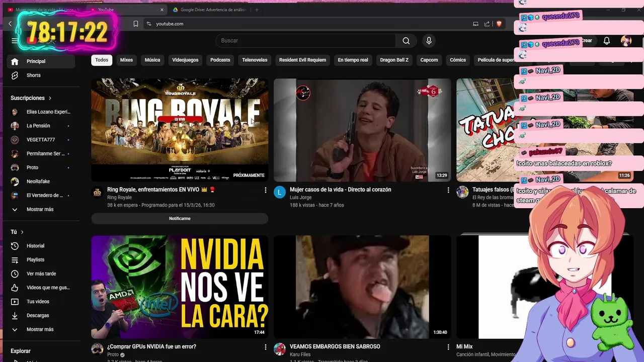The image size is (644, 362).
Task: Open Elias Lozano Experi... subscription
Action: [x=40, y=112]
